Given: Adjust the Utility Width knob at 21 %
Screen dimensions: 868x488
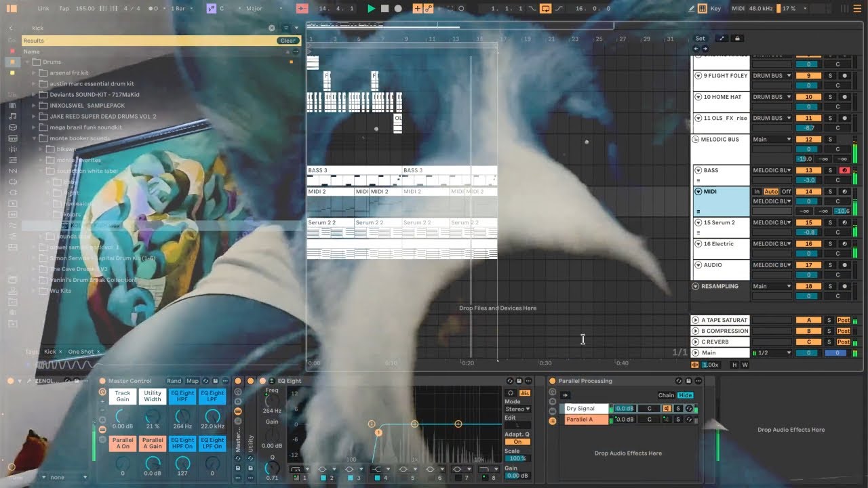Looking at the screenshot, I should (153, 415).
